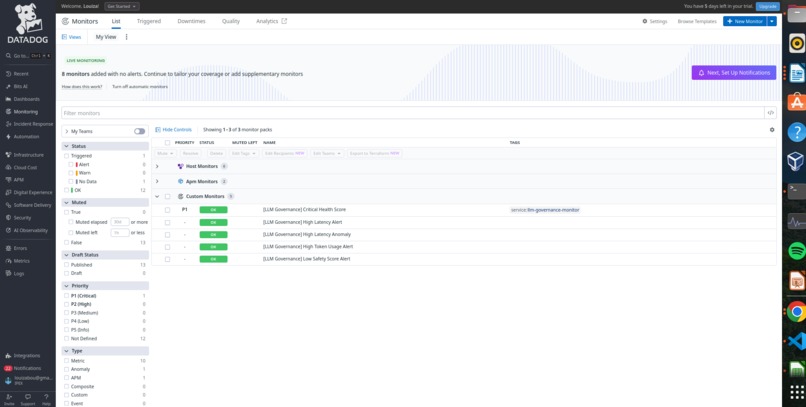
Task: Open Automation in sidebar
Action: click(x=26, y=137)
